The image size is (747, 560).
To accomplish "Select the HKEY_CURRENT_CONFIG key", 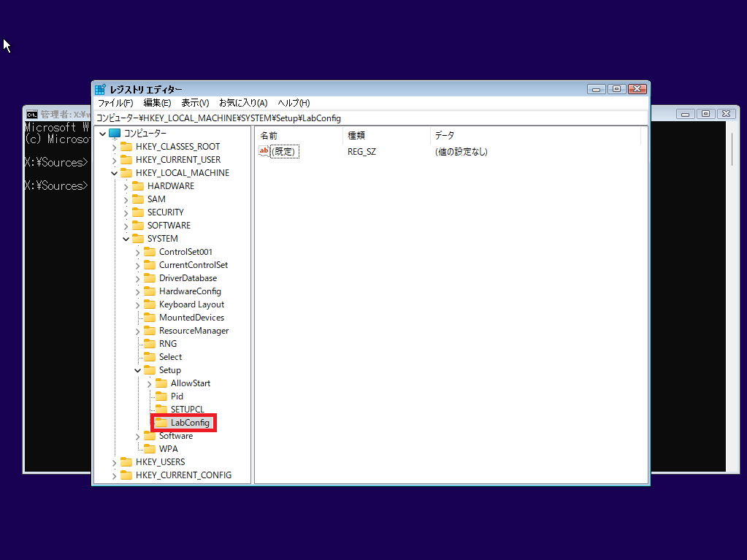I will (x=183, y=475).
